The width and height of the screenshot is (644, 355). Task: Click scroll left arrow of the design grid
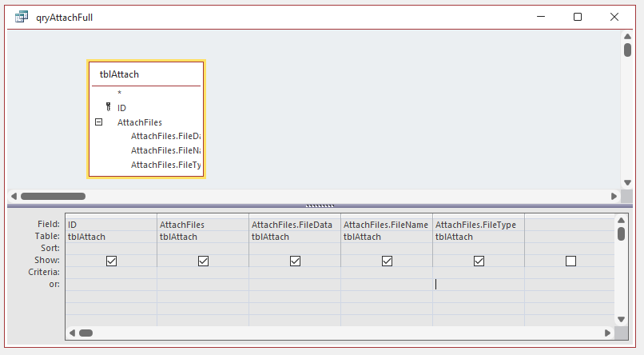pyautogui.click(x=72, y=333)
